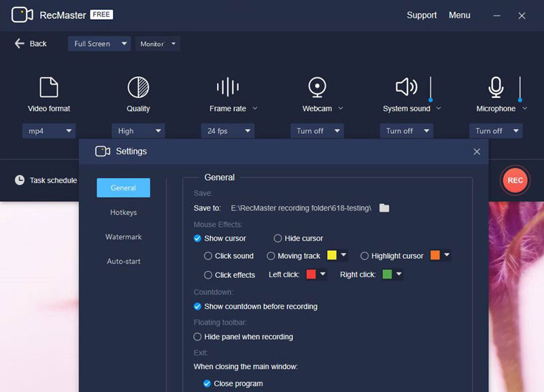This screenshot has height=392, width=544.
Task: Select the General settings tab
Action: [123, 188]
